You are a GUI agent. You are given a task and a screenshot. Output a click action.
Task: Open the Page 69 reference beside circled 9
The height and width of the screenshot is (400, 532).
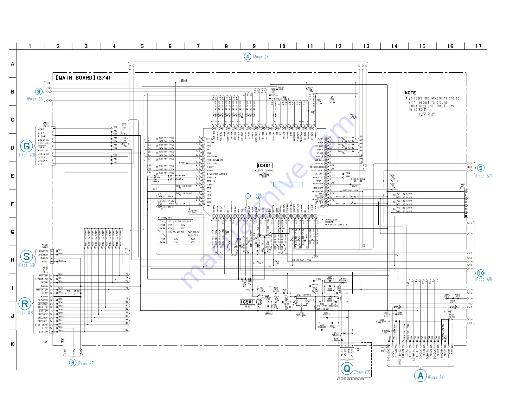point(86,363)
